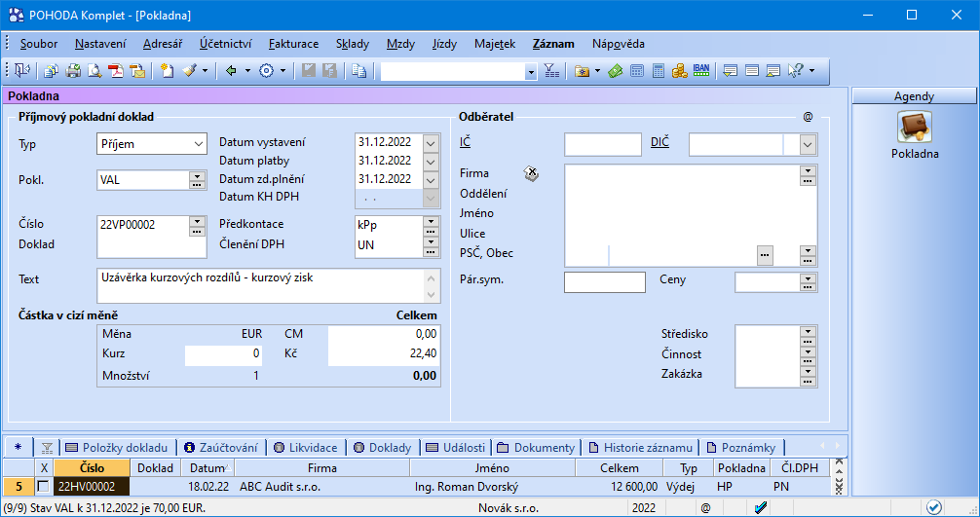Click the copy record icon in toolbar
The width and height of the screenshot is (980, 517).
[x=51, y=71]
